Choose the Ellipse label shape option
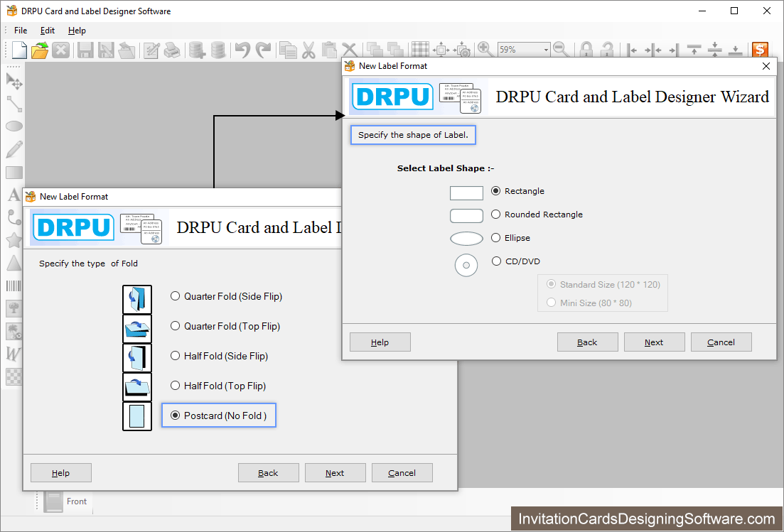 pyautogui.click(x=495, y=238)
